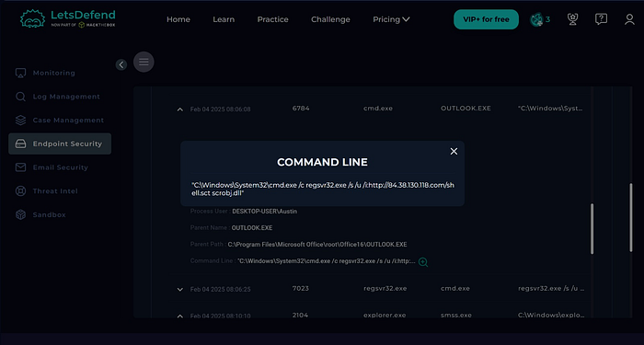Open Case Management in the sidebar
Viewport: 644px width, 345px height.
(x=68, y=121)
